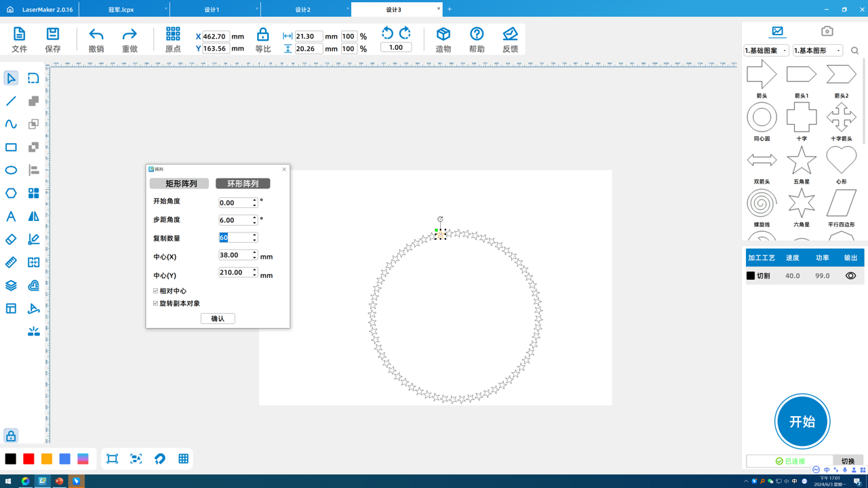Click the 确认 button
The image size is (868, 488).
tap(218, 319)
